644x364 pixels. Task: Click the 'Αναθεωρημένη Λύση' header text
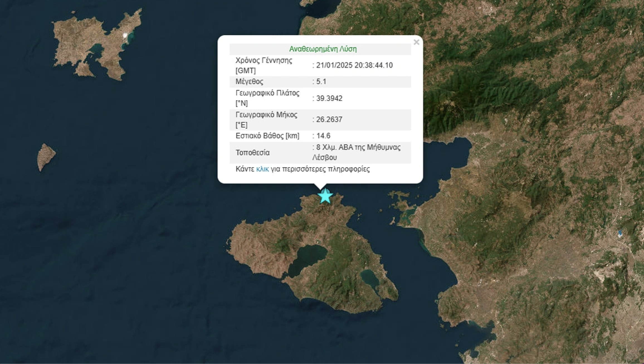point(323,49)
